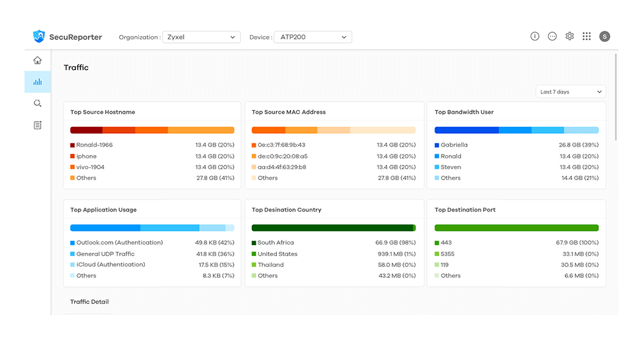
Task: Click the information circle icon
Action: (x=535, y=37)
